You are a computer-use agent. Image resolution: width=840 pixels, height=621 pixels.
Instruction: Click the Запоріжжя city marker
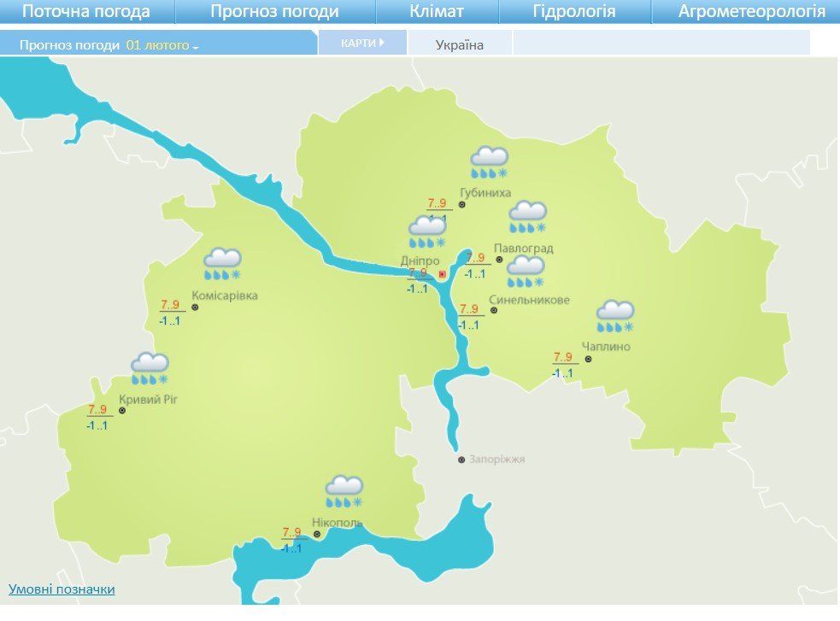tap(461, 460)
